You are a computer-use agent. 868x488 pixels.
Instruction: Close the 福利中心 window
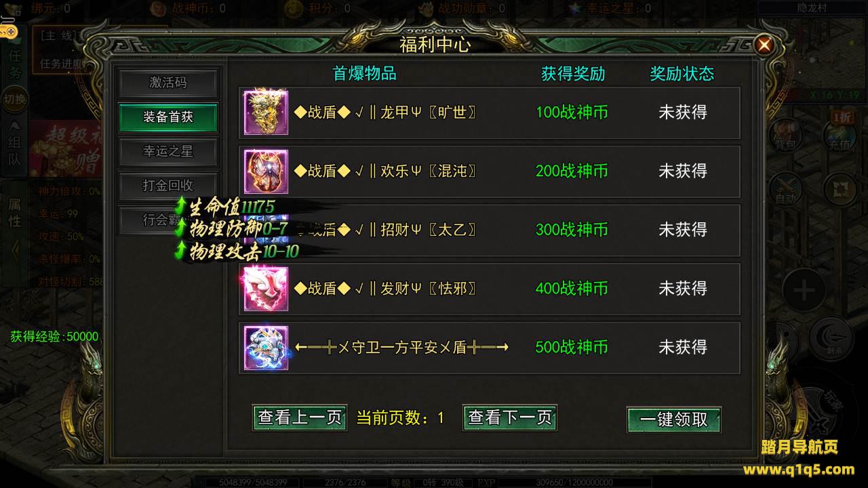(764, 45)
